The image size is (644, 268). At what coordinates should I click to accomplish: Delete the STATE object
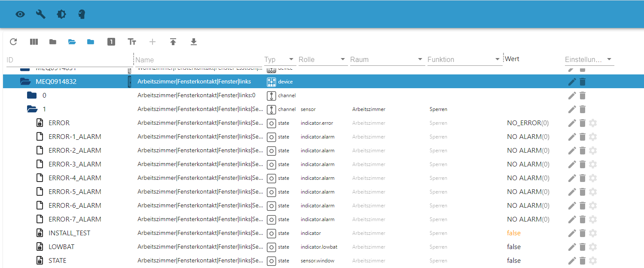pos(583,261)
